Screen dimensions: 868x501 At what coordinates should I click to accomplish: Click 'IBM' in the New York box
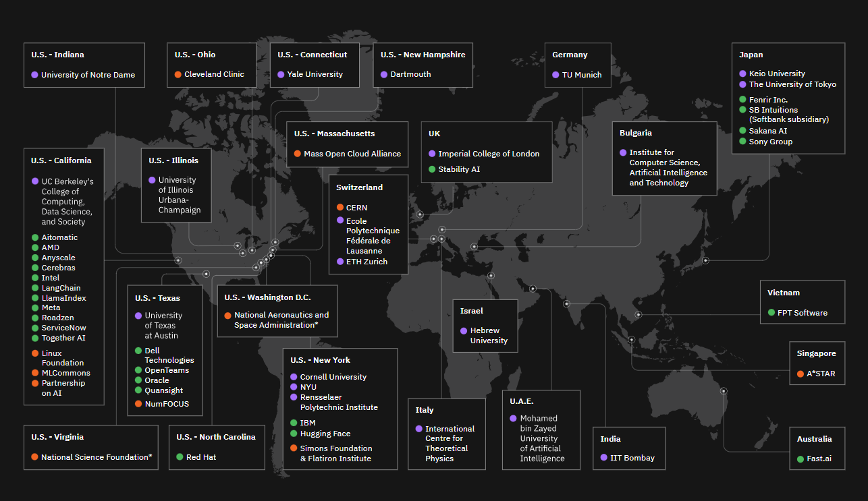(x=308, y=423)
